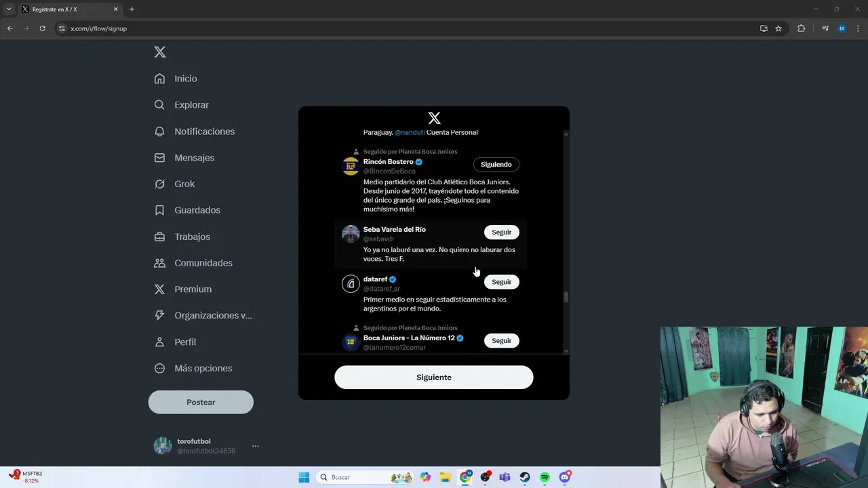Click Seba Varela del Río avatar

point(351,234)
